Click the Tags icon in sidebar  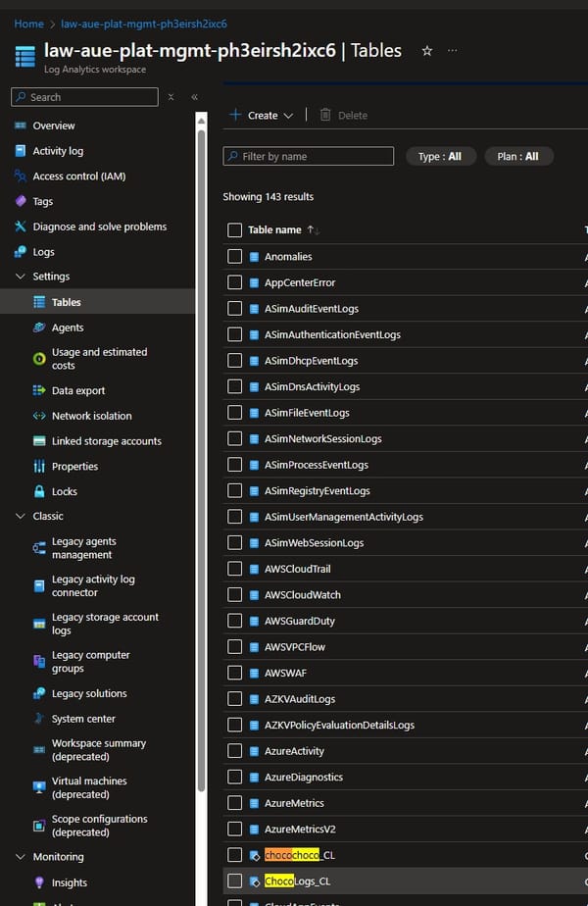21,201
